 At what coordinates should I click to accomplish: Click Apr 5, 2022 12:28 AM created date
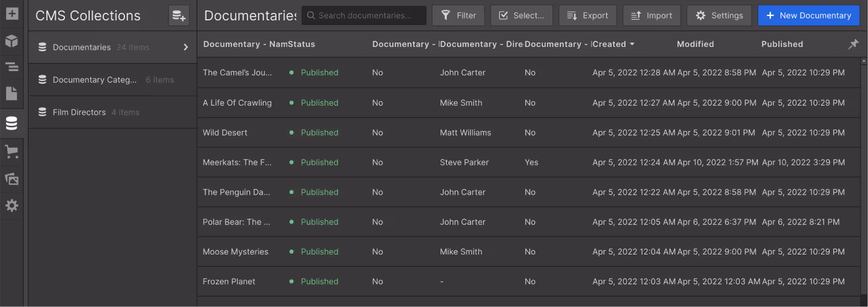pyautogui.click(x=634, y=73)
